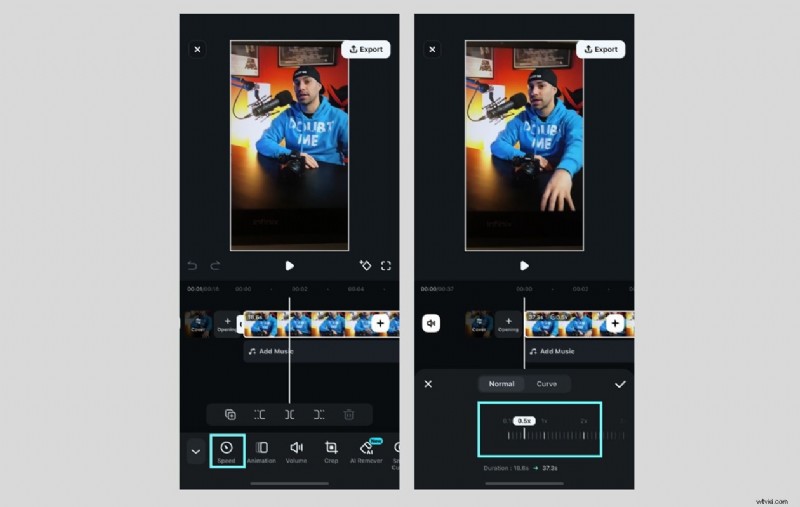
Task: Click the undo arrow
Action: tap(192, 266)
